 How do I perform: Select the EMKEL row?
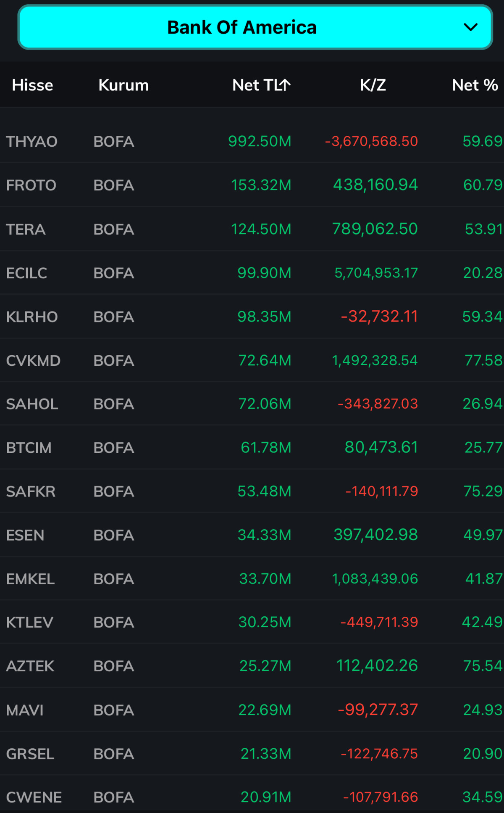tap(252, 579)
